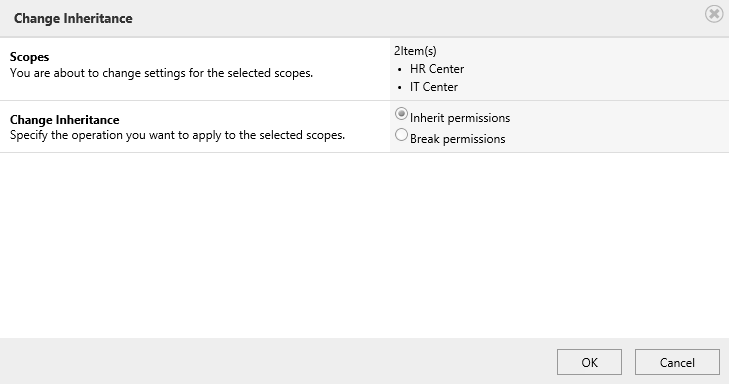Select the Inherit permissions radio button

tap(401, 114)
